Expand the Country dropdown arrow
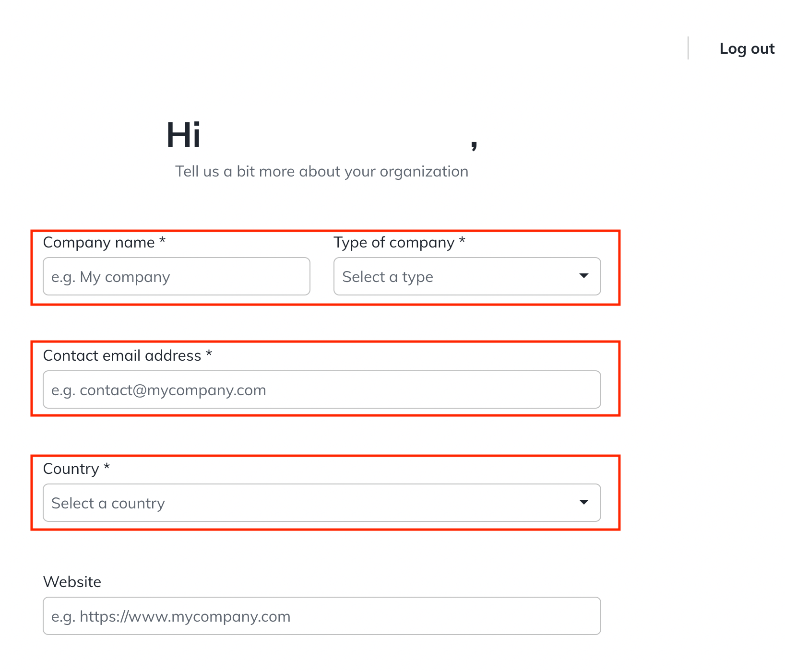 tap(583, 502)
